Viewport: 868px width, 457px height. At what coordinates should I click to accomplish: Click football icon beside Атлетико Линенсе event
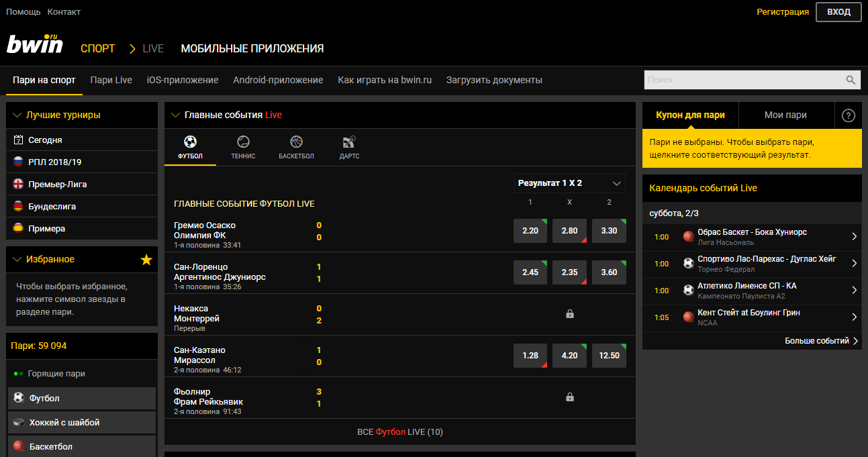688,290
